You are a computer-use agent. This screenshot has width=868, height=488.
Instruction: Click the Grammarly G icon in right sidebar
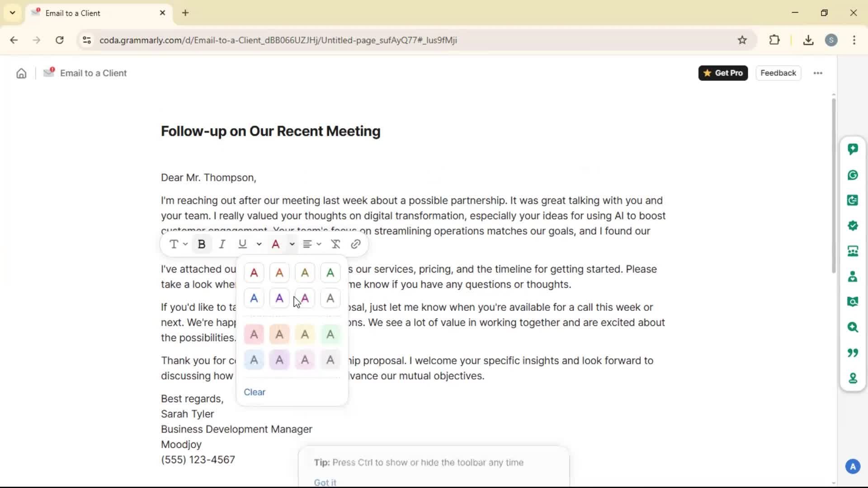click(x=853, y=175)
